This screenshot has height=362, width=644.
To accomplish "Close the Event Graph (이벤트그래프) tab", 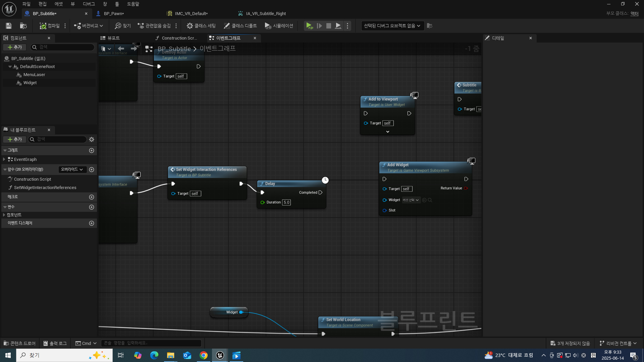I will [x=255, y=38].
